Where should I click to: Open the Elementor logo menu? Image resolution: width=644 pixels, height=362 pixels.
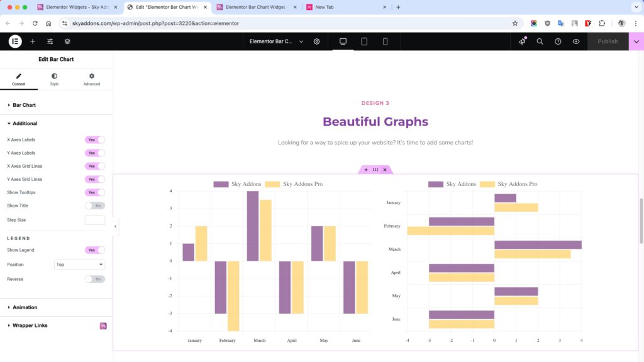click(x=15, y=41)
